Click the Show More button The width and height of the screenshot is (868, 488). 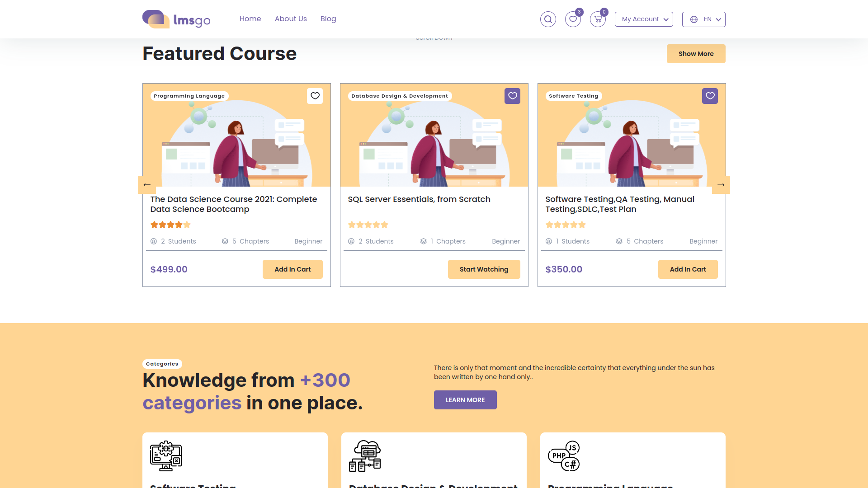tap(696, 54)
